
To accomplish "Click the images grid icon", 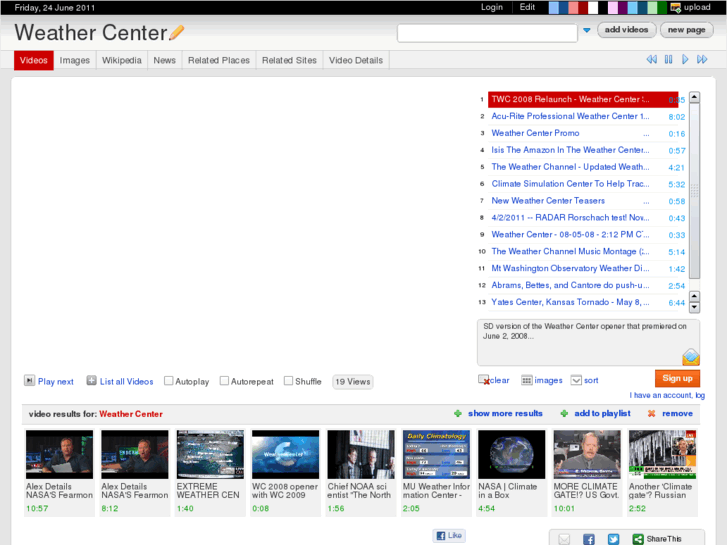I will point(526,380).
